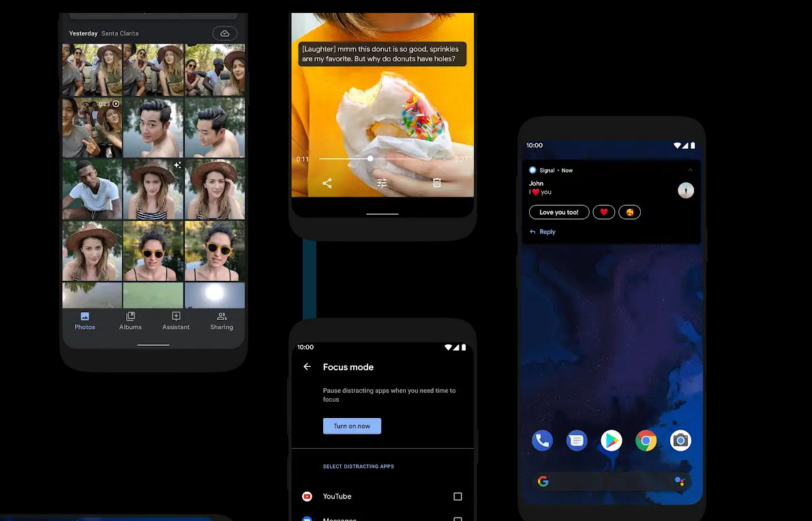Viewport: 812px width, 521px height.
Task: Tap the "0:11" elapsed time in the video
Action: click(x=303, y=159)
